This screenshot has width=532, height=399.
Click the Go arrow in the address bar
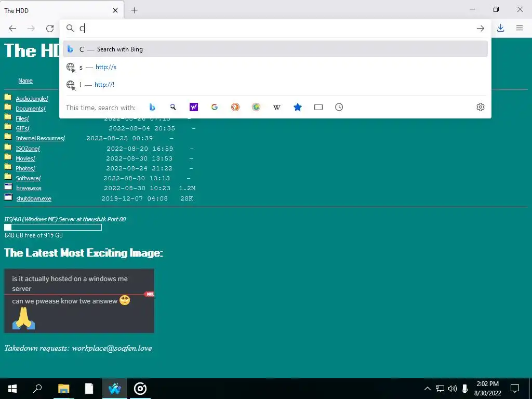[x=481, y=29]
